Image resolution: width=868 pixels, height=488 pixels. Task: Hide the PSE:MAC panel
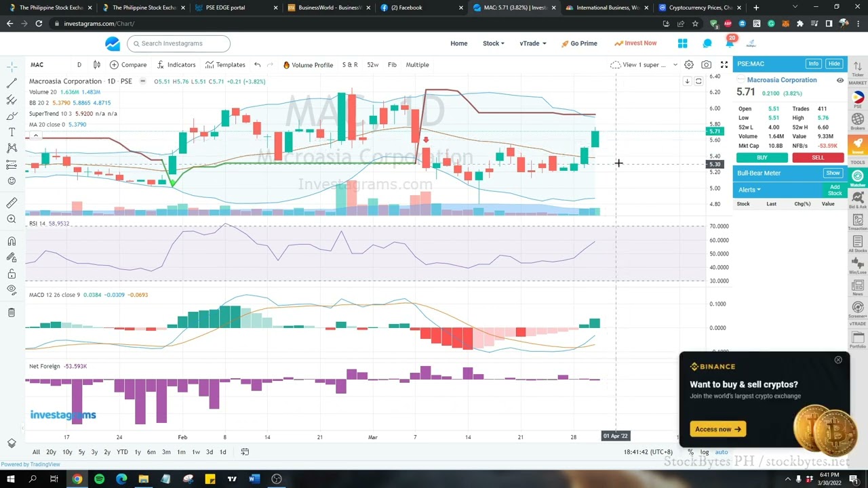(x=833, y=64)
